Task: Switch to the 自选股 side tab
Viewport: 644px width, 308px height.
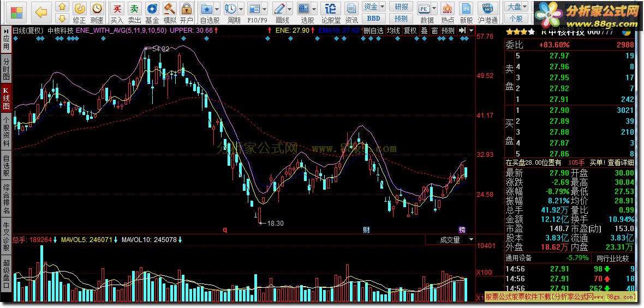Action: (6, 165)
